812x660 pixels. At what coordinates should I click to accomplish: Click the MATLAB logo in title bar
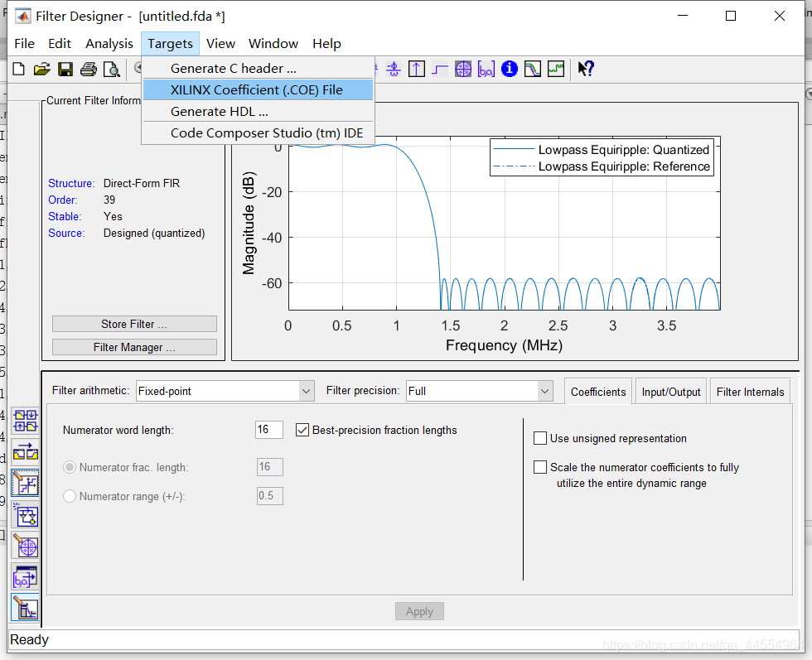[x=23, y=16]
